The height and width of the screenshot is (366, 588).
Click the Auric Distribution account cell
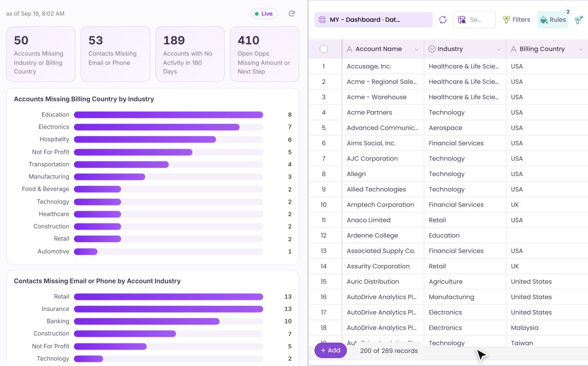pyautogui.click(x=383, y=281)
